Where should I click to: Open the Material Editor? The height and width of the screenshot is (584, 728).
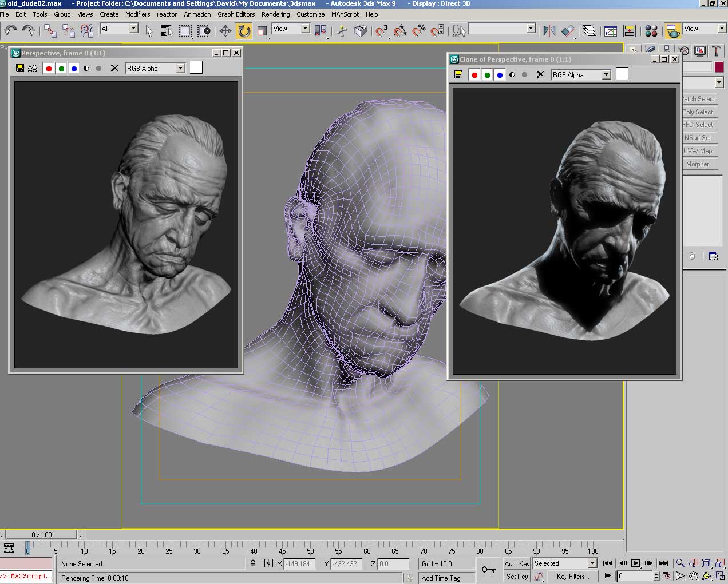point(651,30)
